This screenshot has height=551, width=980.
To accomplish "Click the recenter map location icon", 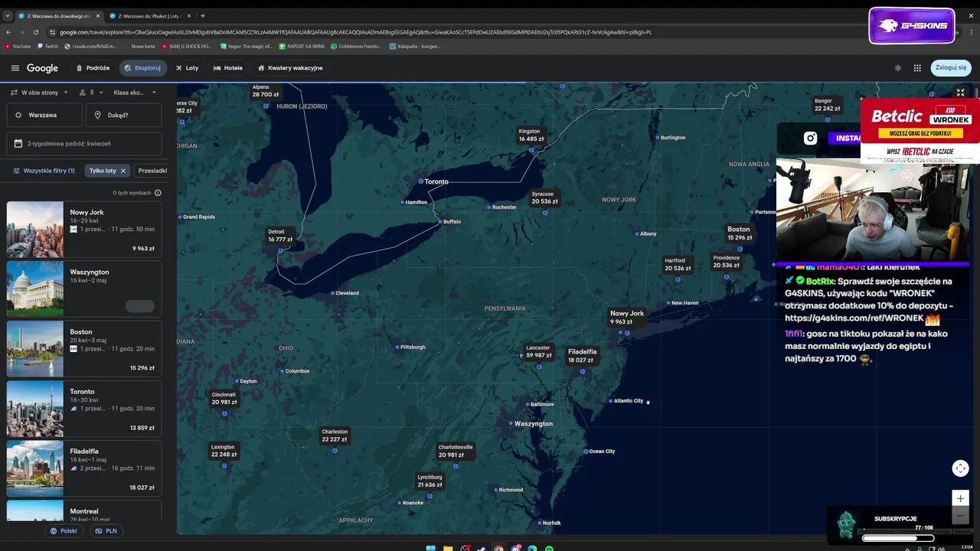I will coord(960,468).
